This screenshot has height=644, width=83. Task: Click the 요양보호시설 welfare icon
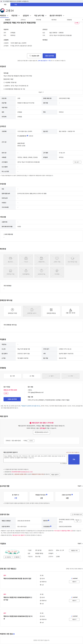[x=41, y=272]
